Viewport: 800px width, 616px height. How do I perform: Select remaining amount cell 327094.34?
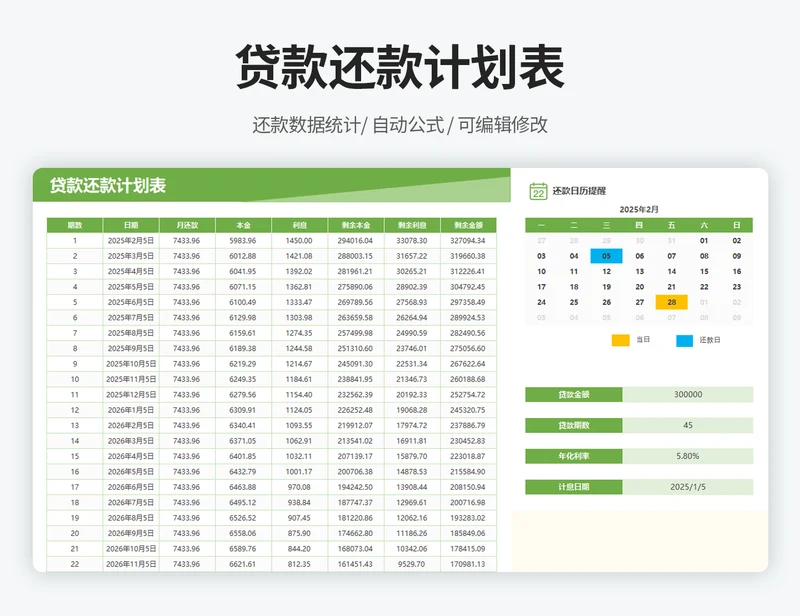(x=468, y=241)
